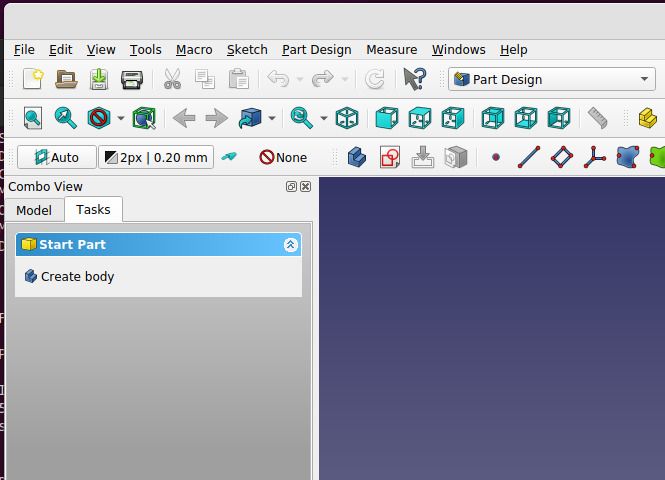
Task: Click the New document icon
Action: pos(33,79)
